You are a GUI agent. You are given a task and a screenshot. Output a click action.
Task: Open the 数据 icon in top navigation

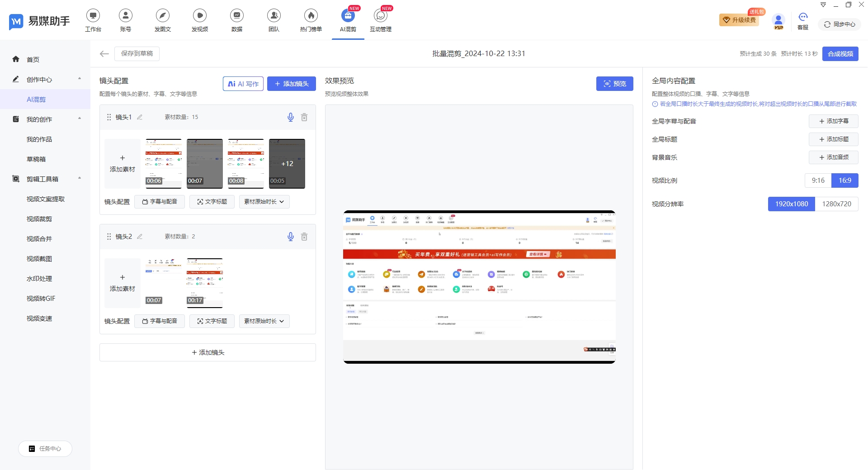pyautogui.click(x=236, y=16)
